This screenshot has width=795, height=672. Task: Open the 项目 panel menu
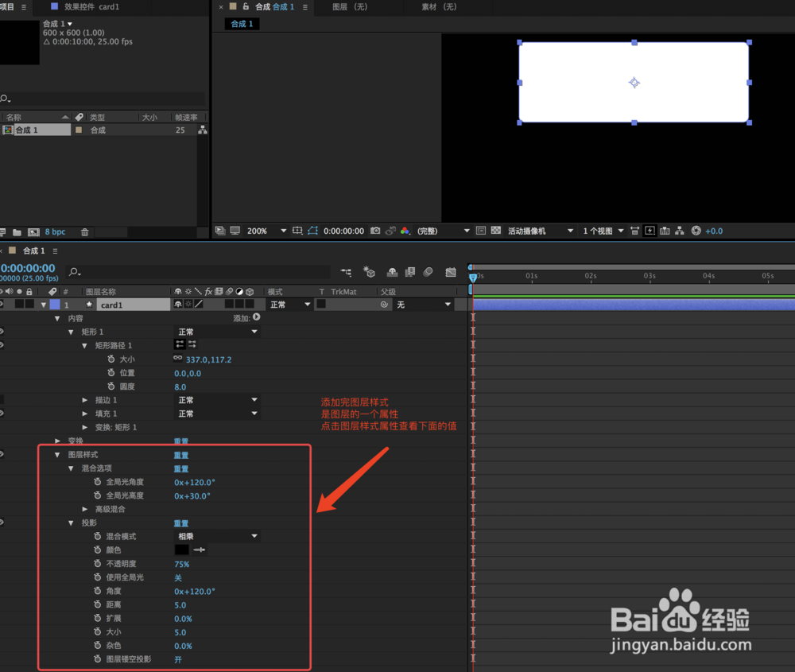(x=23, y=7)
